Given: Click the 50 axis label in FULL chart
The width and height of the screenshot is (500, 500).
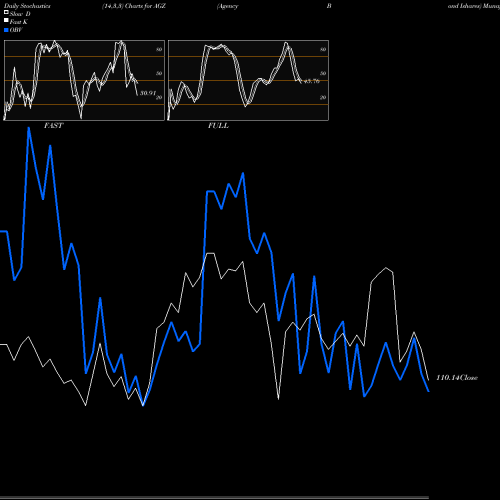Looking at the screenshot, I should (x=323, y=74).
